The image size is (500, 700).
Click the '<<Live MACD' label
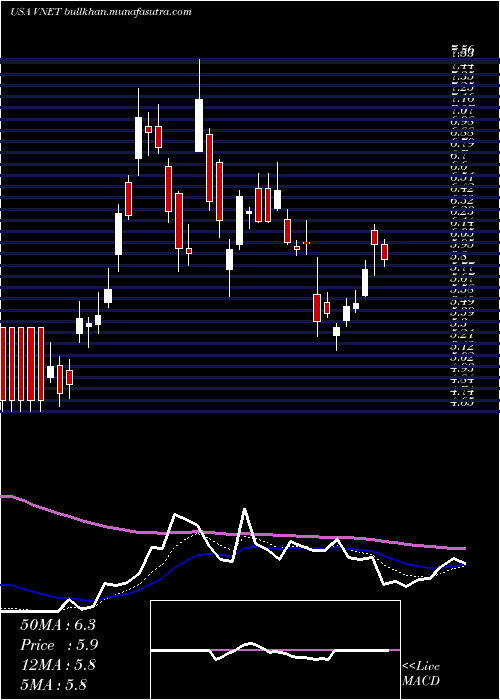click(421, 674)
